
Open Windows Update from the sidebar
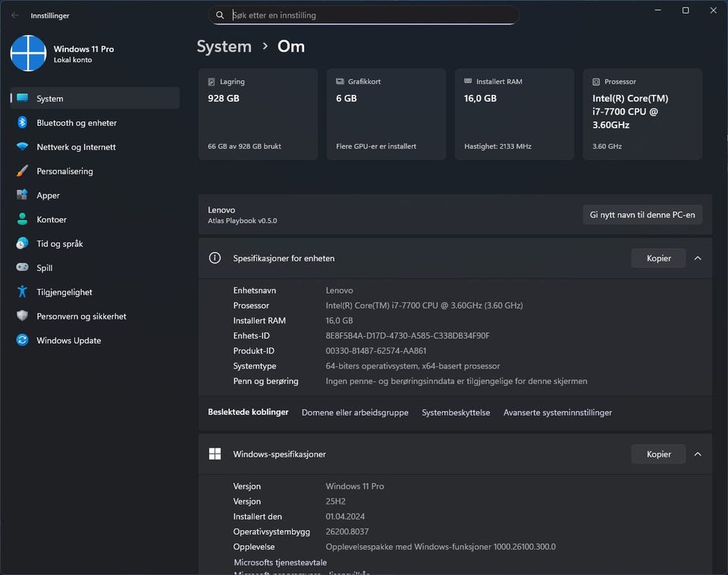68,341
